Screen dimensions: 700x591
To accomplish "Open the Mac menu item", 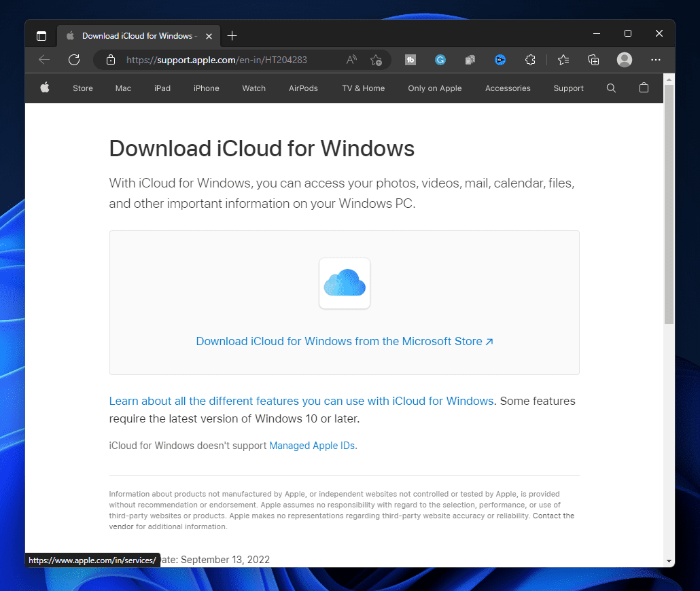I will tap(123, 88).
